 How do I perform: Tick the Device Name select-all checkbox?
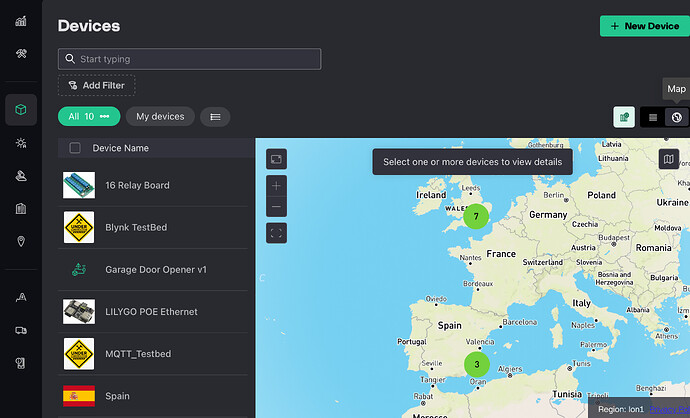click(x=75, y=148)
